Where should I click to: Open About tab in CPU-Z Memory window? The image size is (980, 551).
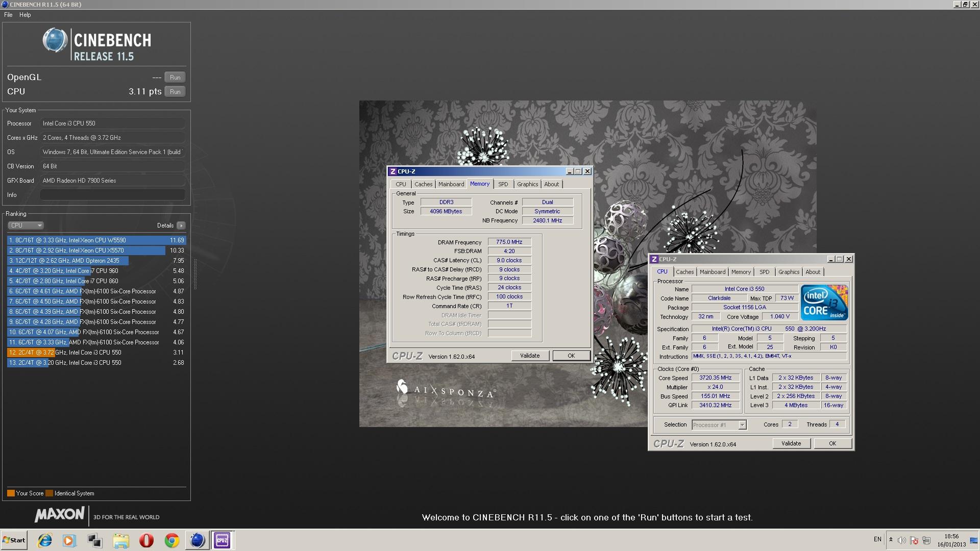(x=551, y=184)
